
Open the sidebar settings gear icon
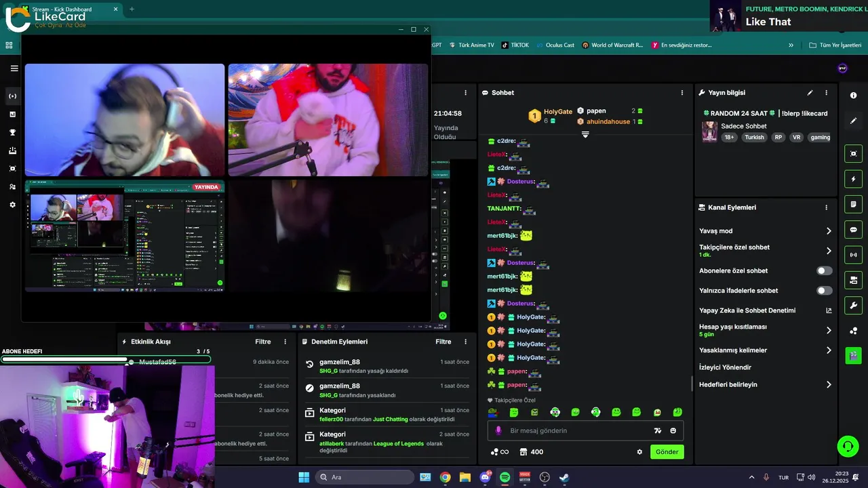(12, 205)
